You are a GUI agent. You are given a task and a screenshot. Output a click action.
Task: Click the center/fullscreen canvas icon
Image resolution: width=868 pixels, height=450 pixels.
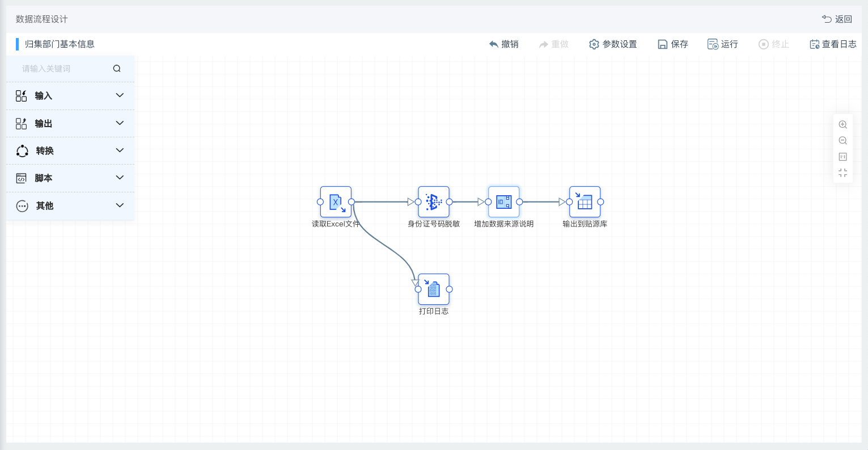pos(843,172)
